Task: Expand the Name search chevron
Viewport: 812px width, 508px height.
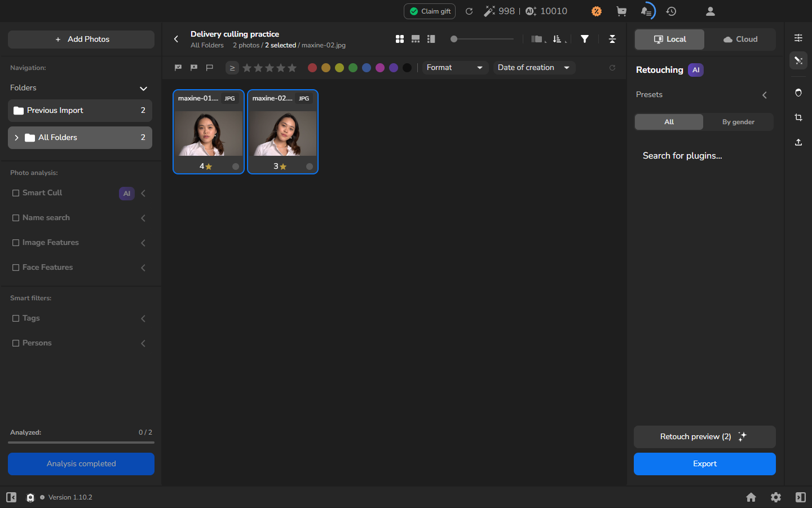Action: [x=143, y=218]
